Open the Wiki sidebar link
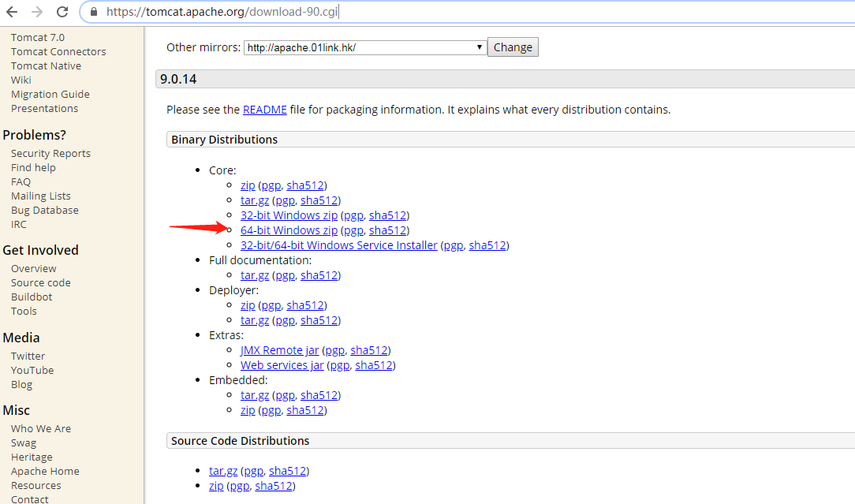Image resolution: width=855 pixels, height=504 pixels. pyautogui.click(x=21, y=80)
